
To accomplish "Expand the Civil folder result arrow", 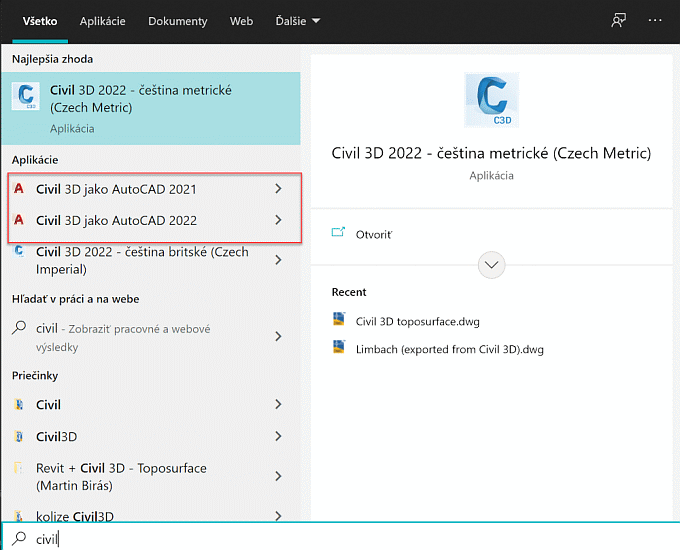I will tap(278, 404).
